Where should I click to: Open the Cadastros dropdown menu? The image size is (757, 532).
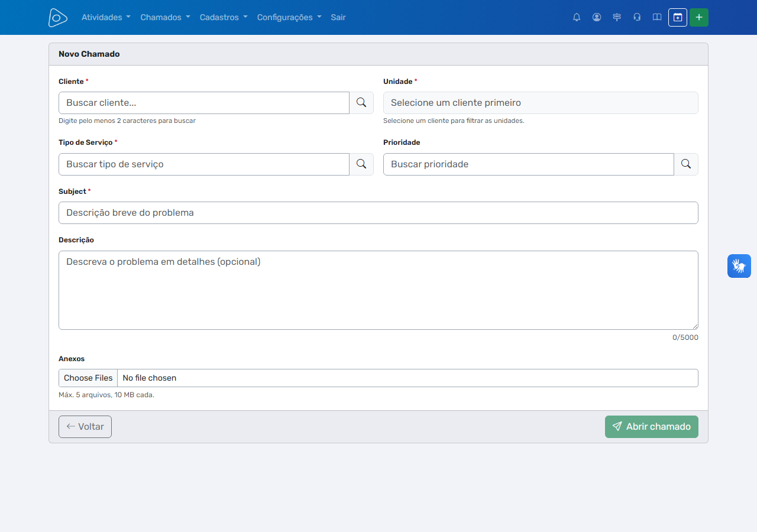pos(224,17)
